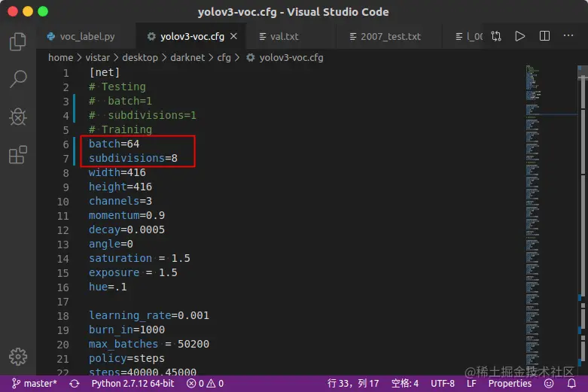
Task: Switch to the partially hidden l_00 tab
Action: [x=469, y=36]
